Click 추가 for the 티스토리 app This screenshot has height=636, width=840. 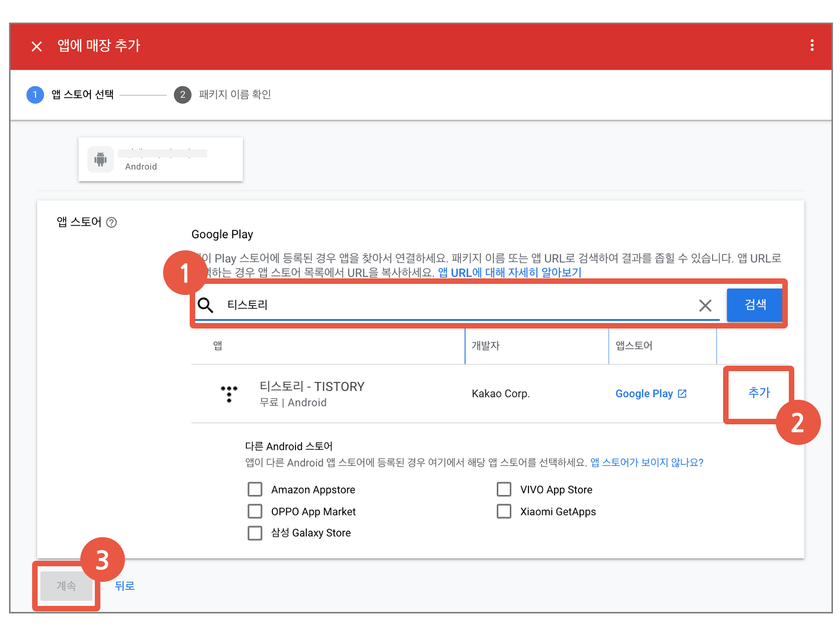click(759, 393)
